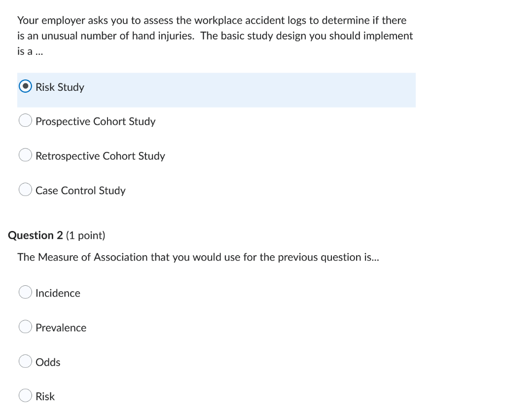Click the Retrospective Cohort Study label text
The image size is (505, 420).
100,156
